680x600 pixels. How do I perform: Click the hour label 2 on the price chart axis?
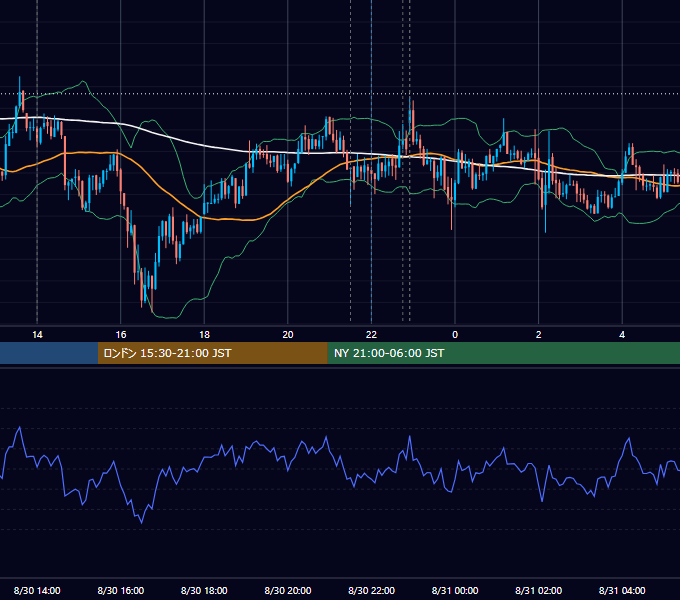539,335
